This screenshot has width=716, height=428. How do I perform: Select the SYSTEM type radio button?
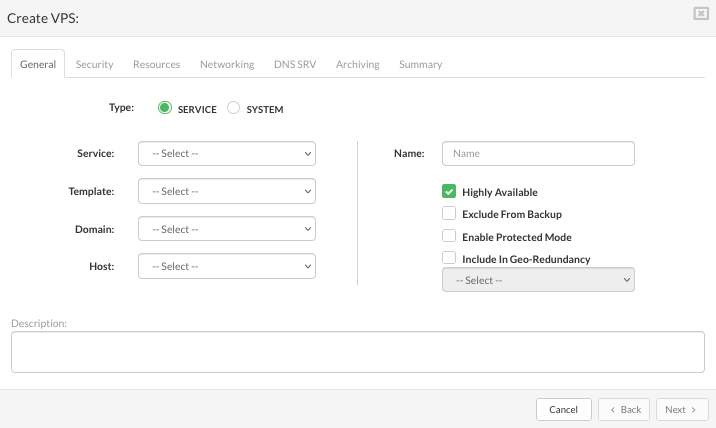(234, 108)
